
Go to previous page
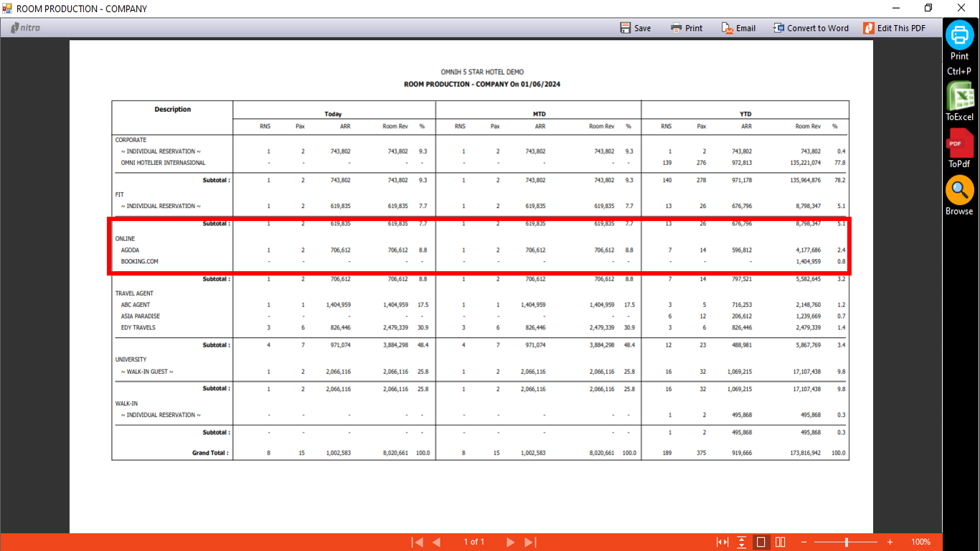[436, 542]
